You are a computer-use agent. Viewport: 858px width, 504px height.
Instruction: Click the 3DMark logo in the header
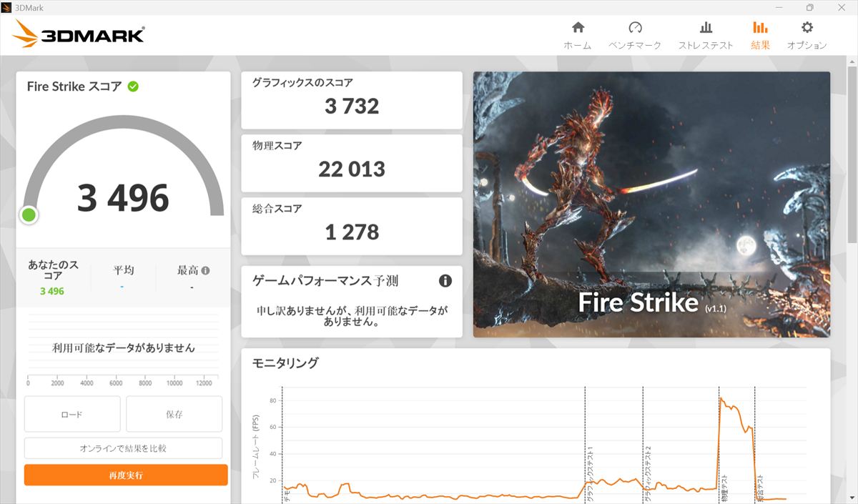tap(79, 34)
